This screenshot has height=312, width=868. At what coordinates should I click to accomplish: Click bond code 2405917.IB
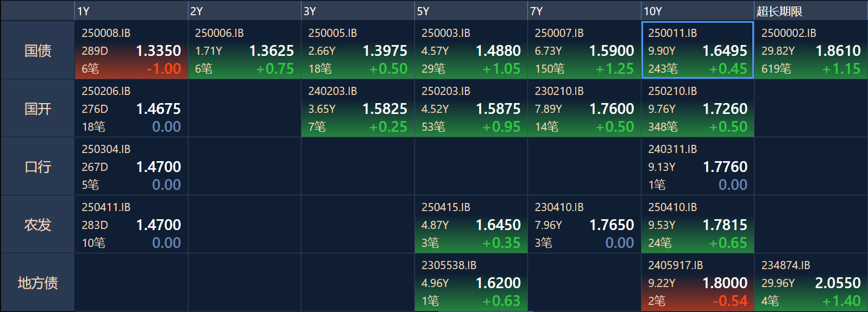[675, 265]
